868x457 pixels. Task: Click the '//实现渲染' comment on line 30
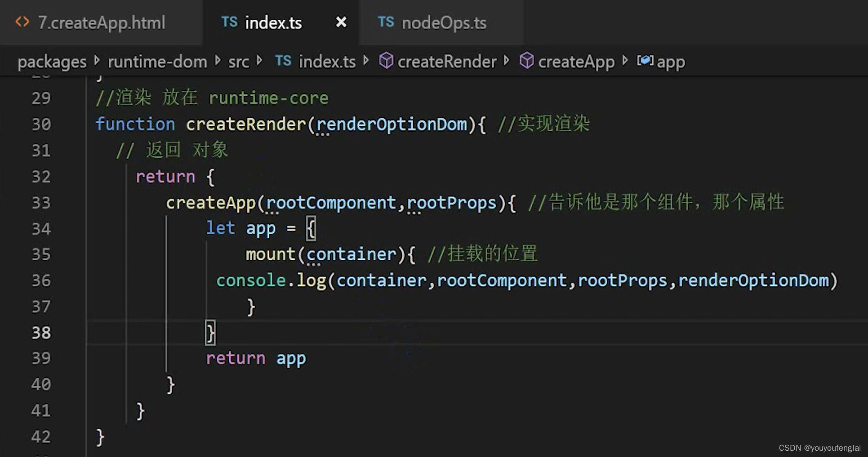point(543,124)
